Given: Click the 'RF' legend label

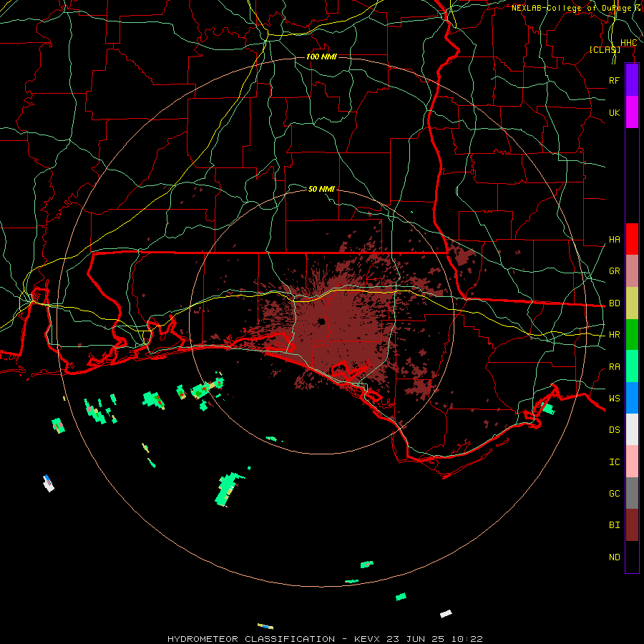Looking at the screenshot, I should click(x=614, y=80).
